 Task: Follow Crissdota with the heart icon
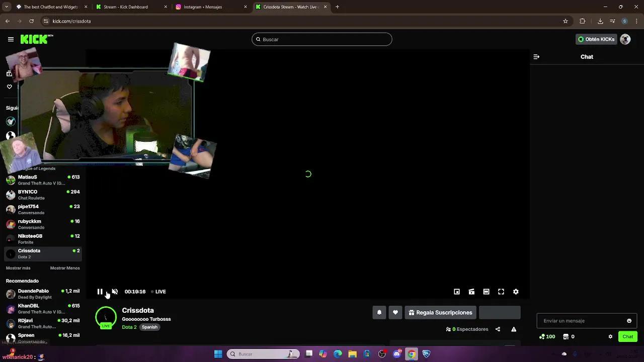pyautogui.click(x=395, y=312)
